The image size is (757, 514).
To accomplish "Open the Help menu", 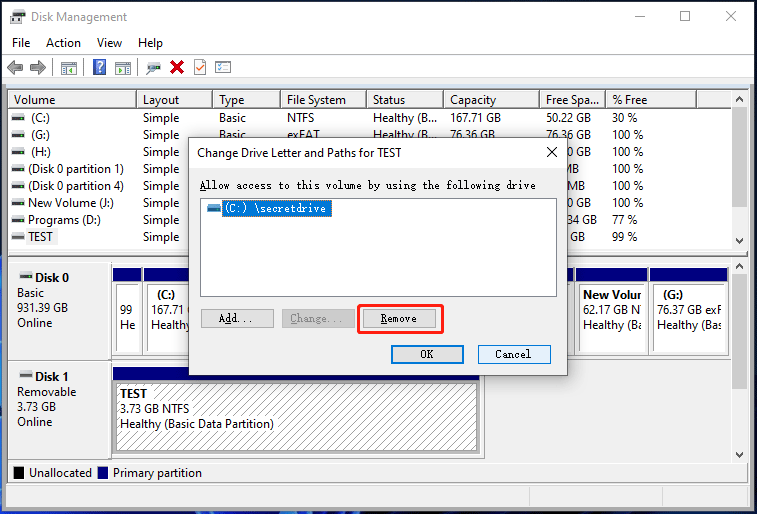I will pyautogui.click(x=150, y=43).
